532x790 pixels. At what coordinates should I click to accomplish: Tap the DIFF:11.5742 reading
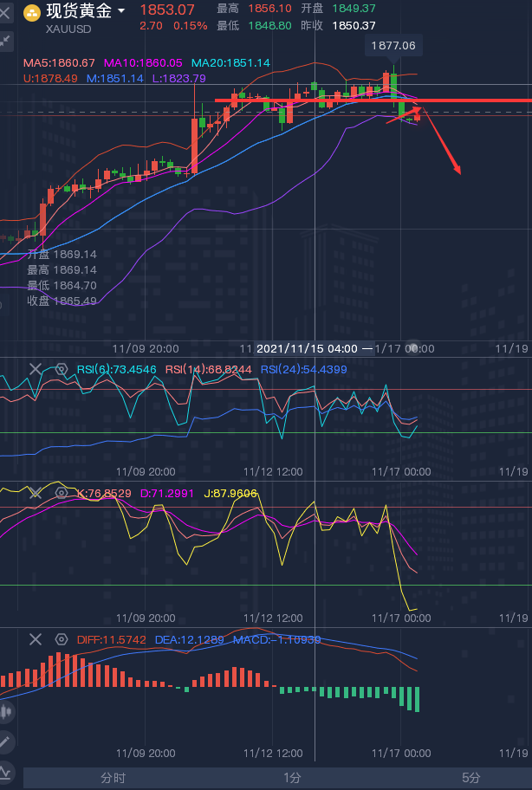click(111, 640)
